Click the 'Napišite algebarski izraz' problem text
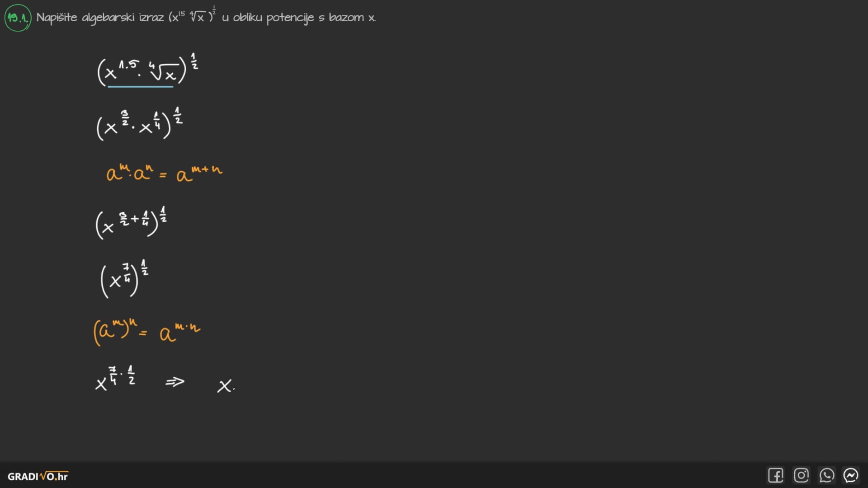Image resolution: width=868 pixels, height=488 pixels. 99,18
